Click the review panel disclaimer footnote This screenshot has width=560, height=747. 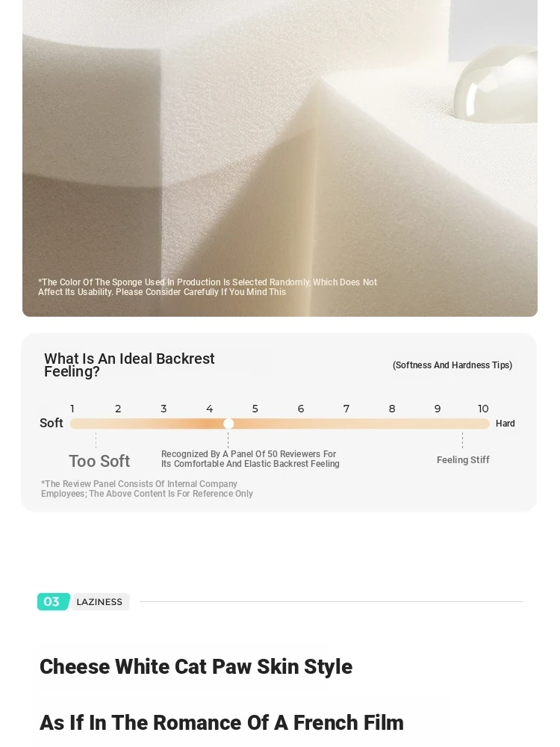click(x=146, y=489)
